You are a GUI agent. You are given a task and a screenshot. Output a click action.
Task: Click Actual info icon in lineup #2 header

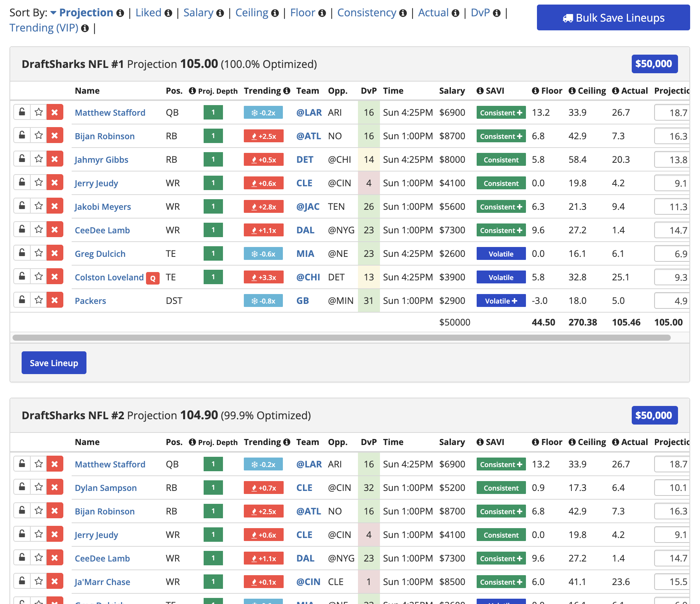[x=616, y=442]
